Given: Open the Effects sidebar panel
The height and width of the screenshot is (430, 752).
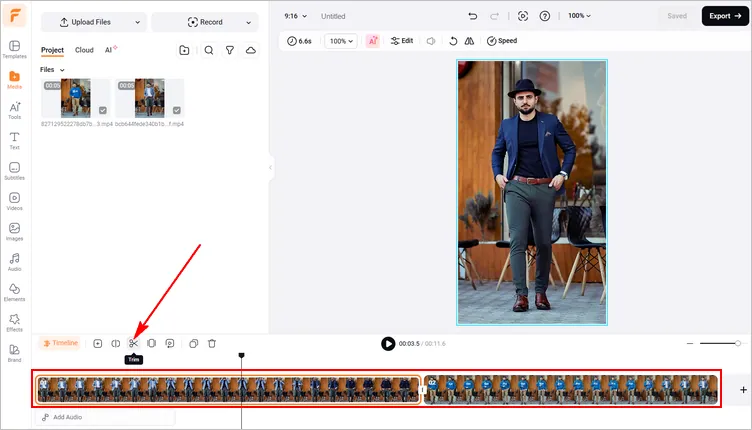Looking at the screenshot, I should point(14,323).
